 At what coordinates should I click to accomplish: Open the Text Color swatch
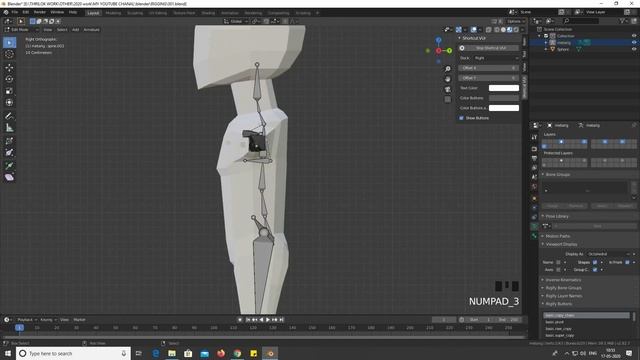click(x=504, y=88)
